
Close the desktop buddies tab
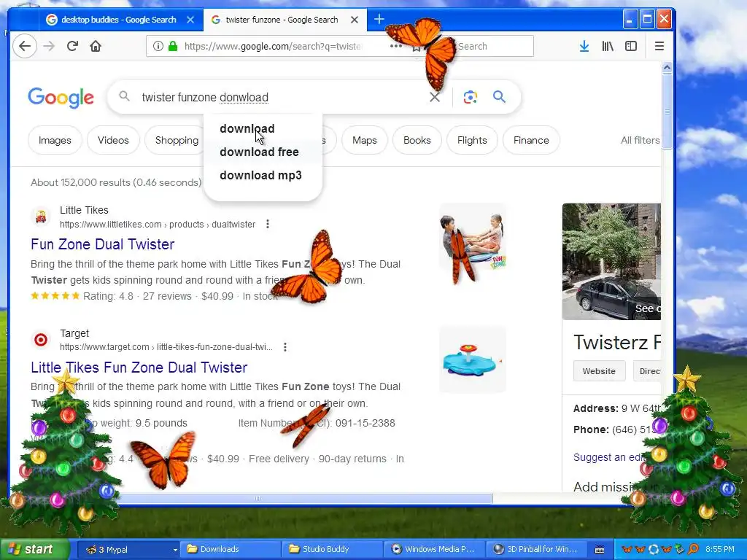click(x=190, y=20)
